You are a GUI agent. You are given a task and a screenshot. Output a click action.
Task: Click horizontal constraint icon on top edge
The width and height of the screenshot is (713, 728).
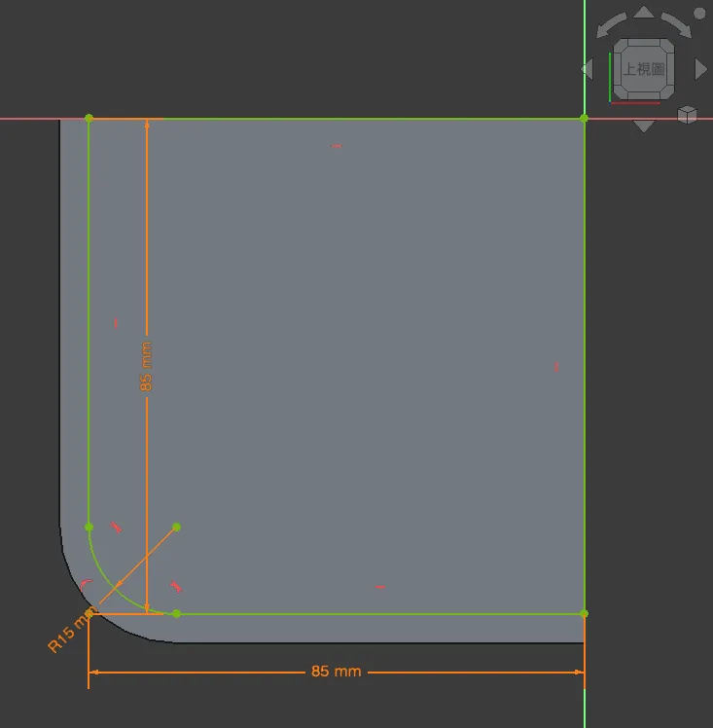(337, 146)
